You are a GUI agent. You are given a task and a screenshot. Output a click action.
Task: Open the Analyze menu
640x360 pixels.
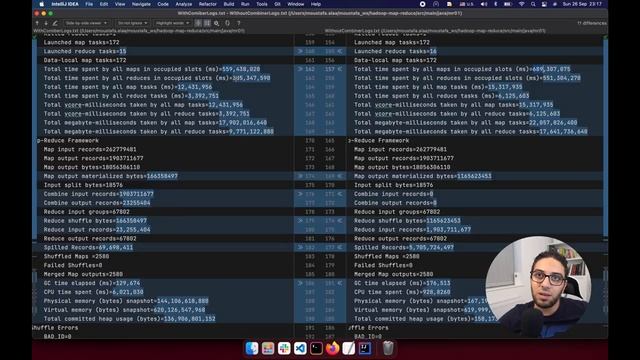tap(184, 4)
